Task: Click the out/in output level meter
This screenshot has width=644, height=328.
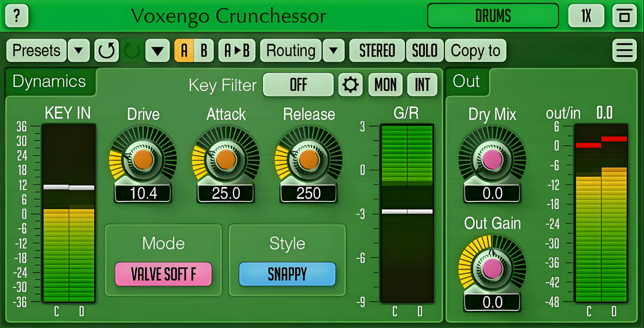Action: [x=601, y=213]
